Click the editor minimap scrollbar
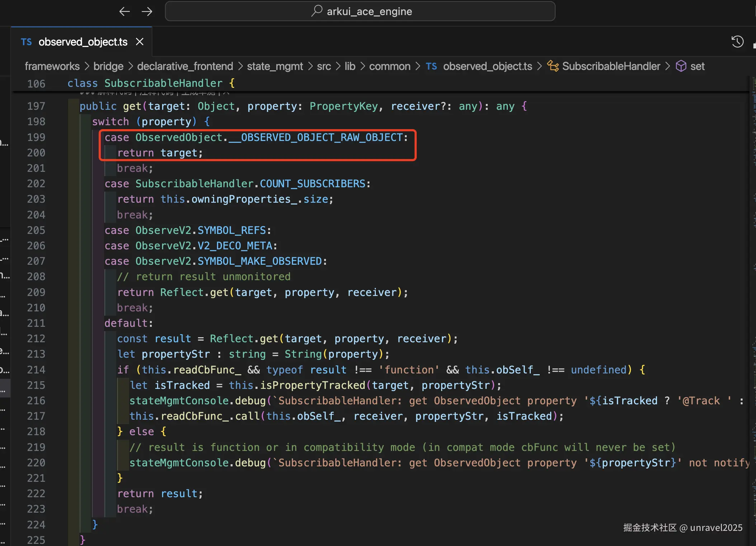756x546 pixels. click(752, 251)
